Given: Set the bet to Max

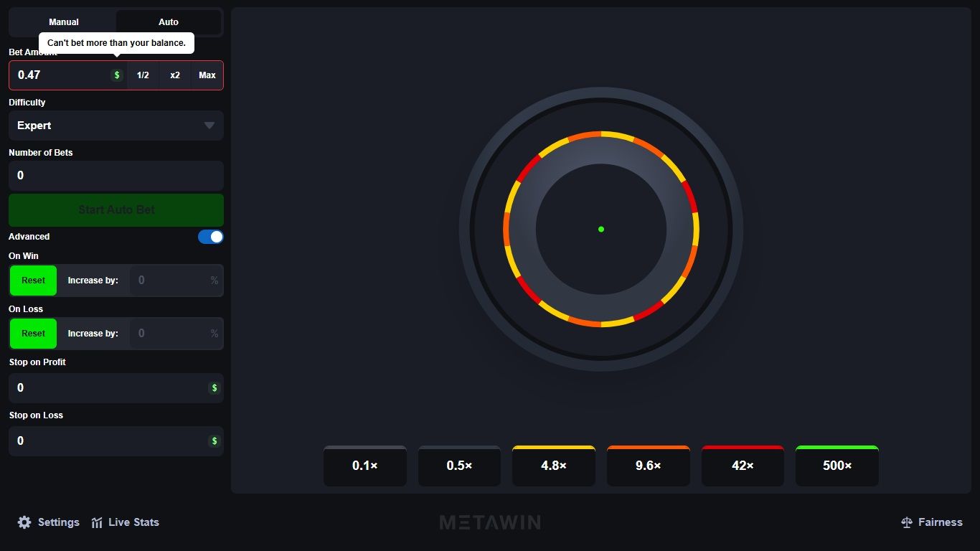Looking at the screenshot, I should (x=207, y=75).
